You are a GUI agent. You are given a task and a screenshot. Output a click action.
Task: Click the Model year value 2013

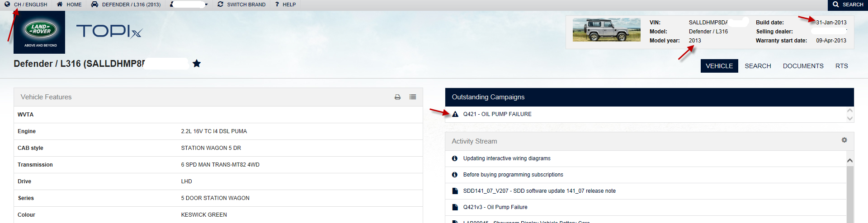click(x=695, y=41)
